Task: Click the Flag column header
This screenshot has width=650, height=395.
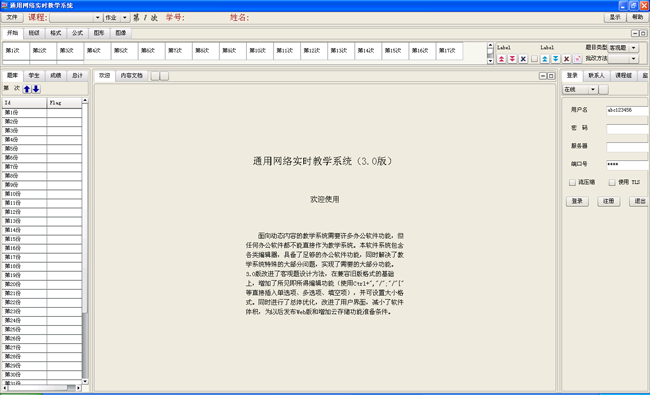Action: (64, 103)
